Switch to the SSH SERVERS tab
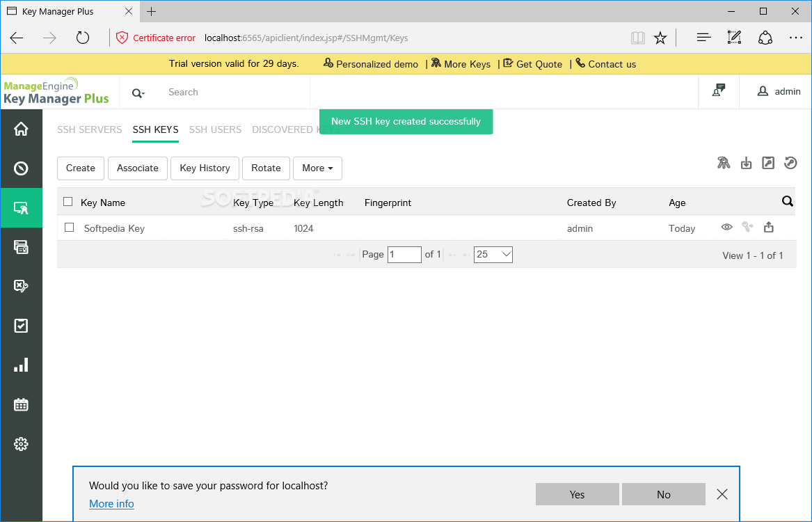Image resolution: width=812 pixels, height=522 pixels. click(90, 129)
